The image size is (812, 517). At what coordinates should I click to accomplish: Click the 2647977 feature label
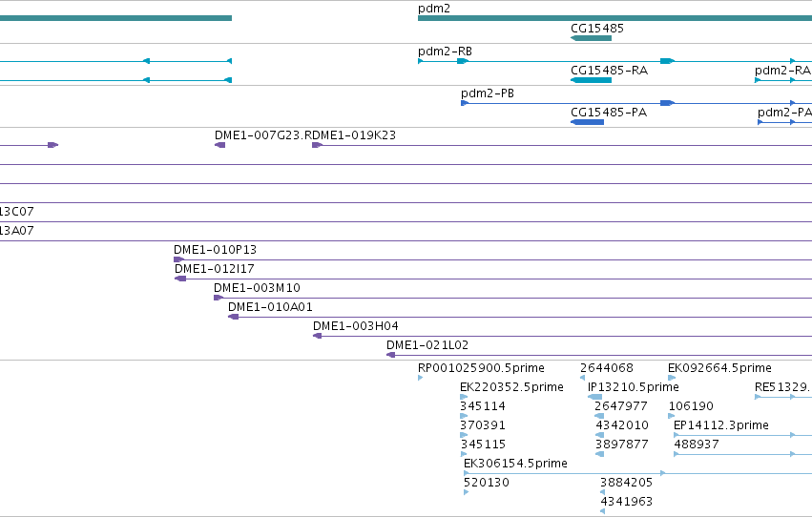click(x=621, y=406)
